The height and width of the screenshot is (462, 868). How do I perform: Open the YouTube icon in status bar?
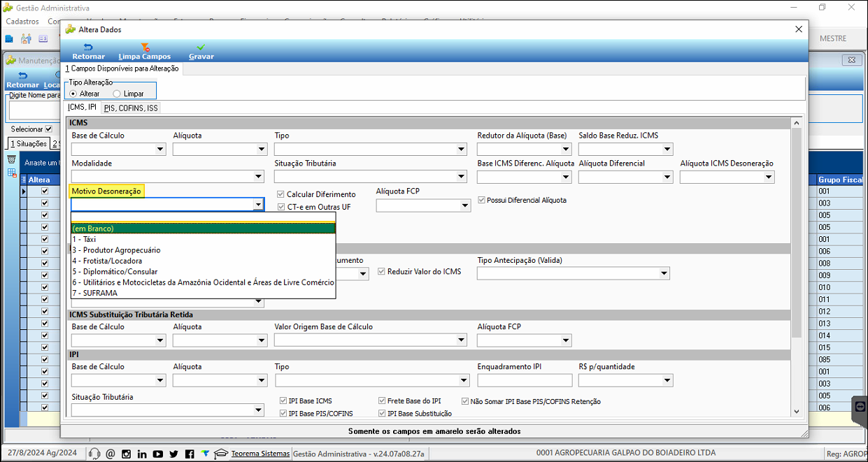click(x=158, y=454)
